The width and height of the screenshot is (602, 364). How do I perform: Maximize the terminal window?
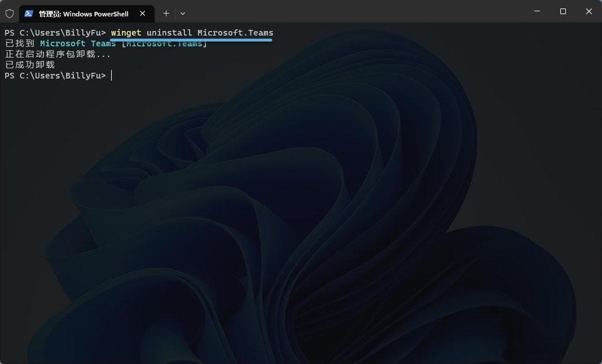click(x=563, y=11)
